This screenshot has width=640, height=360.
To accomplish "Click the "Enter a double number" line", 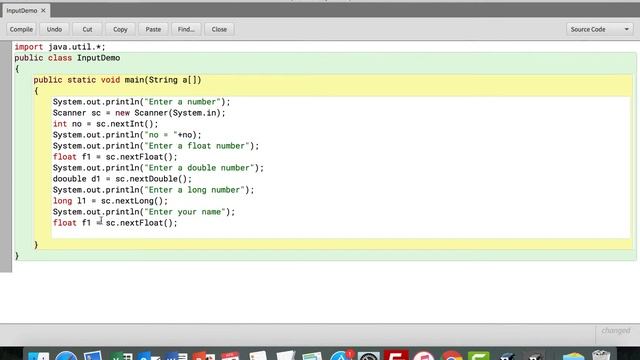I will [158, 168].
